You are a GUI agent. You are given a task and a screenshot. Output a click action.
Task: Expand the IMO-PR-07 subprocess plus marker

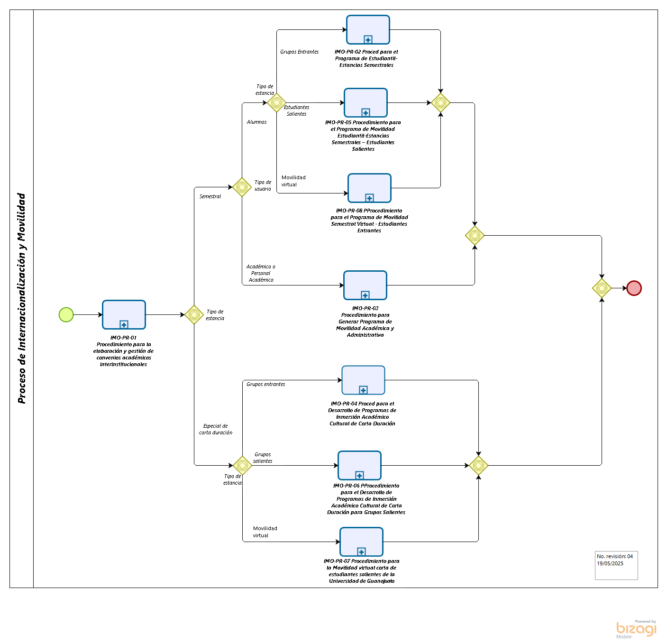[x=361, y=552]
